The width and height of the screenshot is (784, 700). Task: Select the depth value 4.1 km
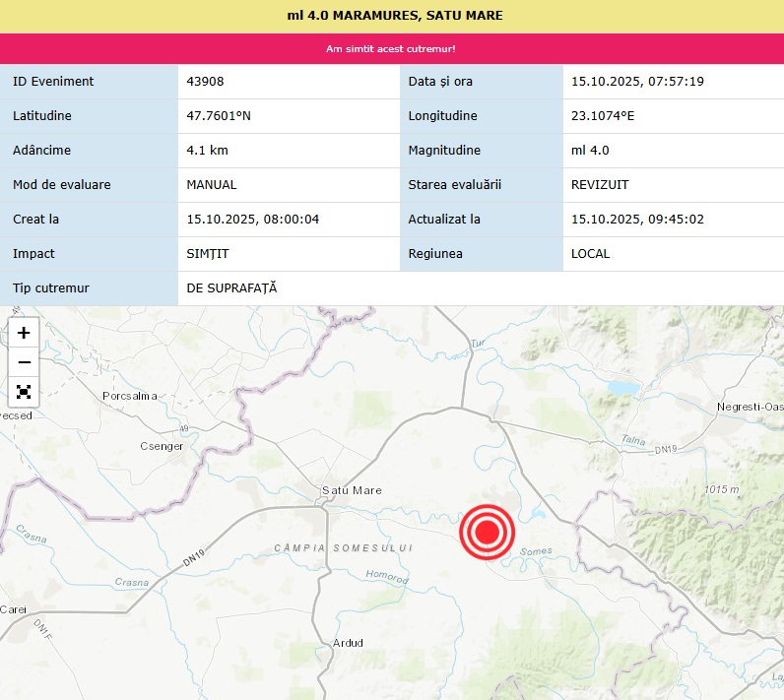click(x=208, y=151)
